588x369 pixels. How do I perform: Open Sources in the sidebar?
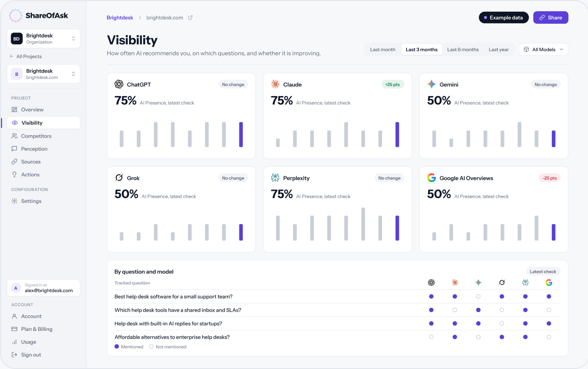pyautogui.click(x=44, y=162)
